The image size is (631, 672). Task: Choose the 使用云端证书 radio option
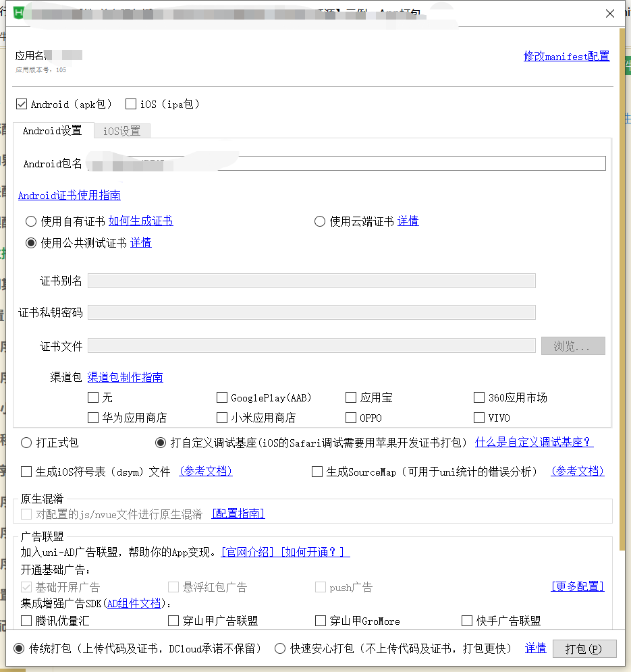(x=320, y=221)
